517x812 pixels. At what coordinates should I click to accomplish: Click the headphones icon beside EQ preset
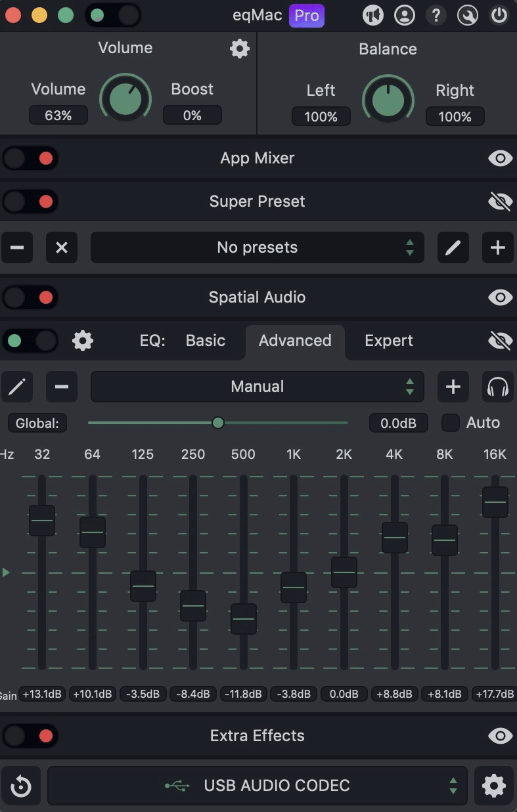[499, 387]
